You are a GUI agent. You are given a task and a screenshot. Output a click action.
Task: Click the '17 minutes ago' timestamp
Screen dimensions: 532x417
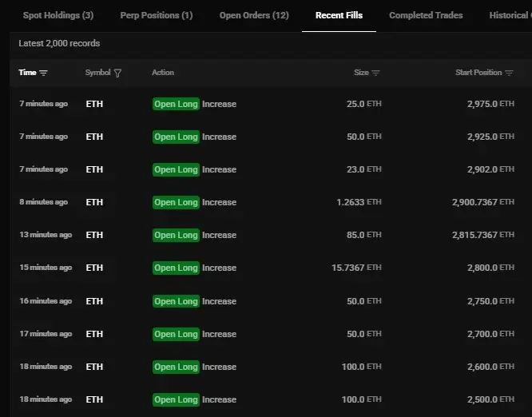point(46,334)
